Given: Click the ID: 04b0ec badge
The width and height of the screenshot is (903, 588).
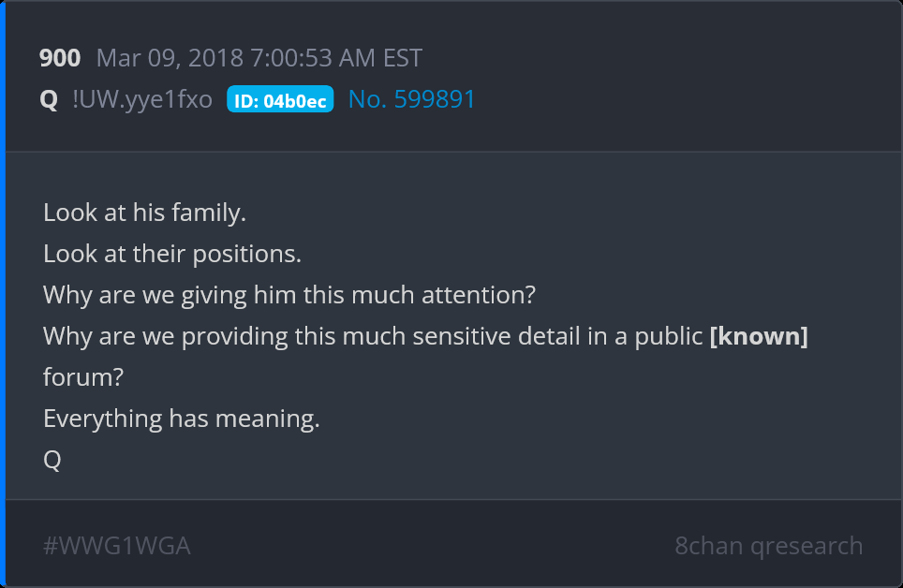Looking at the screenshot, I should (280, 100).
